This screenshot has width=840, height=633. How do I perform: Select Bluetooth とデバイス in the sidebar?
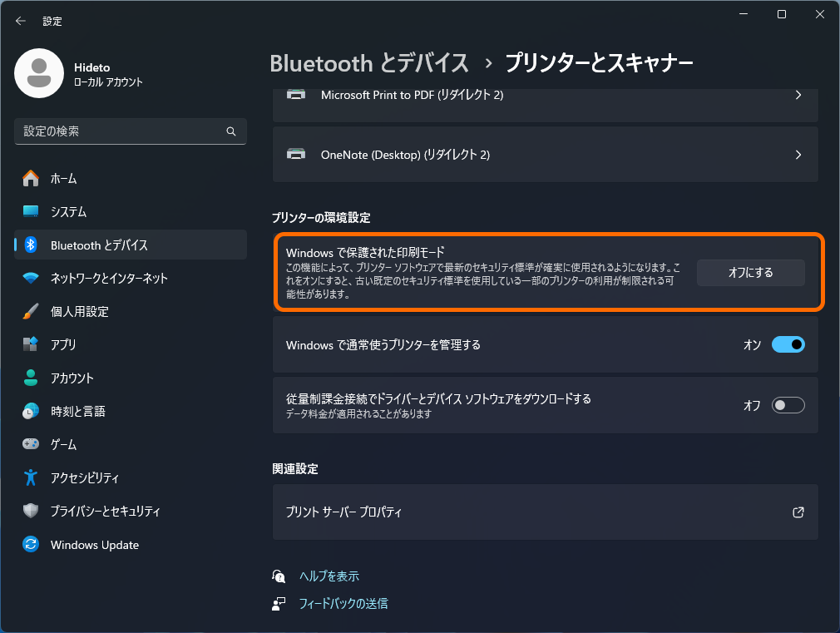coord(75,245)
